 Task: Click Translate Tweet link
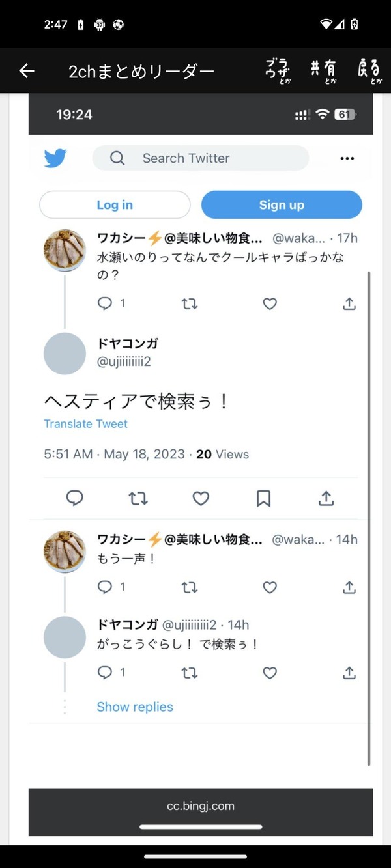[x=85, y=424]
